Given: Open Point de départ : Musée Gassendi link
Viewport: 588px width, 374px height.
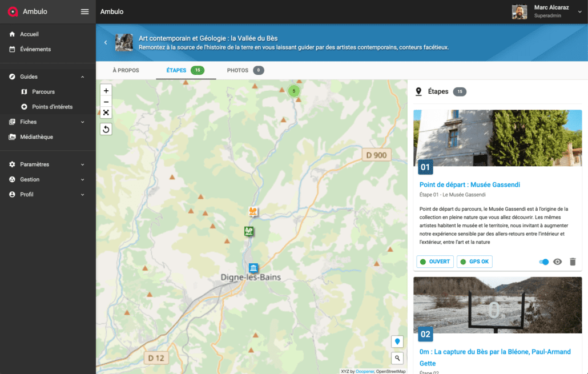Looking at the screenshot, I should 470,184.
